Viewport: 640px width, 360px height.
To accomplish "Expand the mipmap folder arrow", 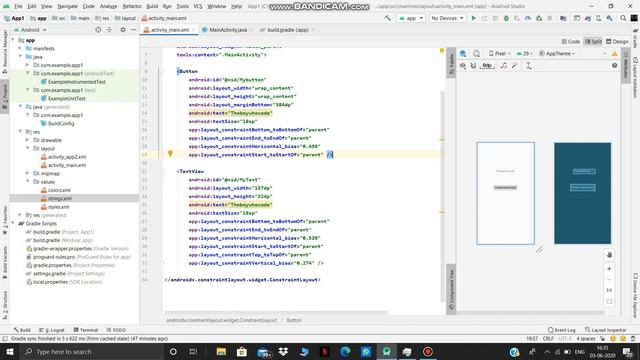I will click(x=27, y=173).
